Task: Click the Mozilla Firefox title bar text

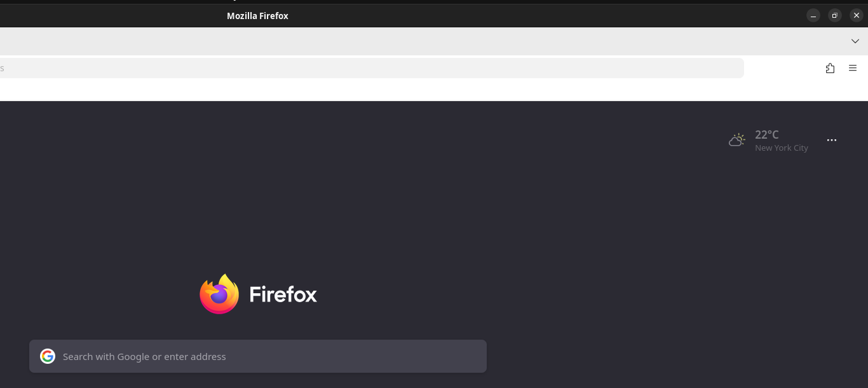Action: click(x=257, y=16)
